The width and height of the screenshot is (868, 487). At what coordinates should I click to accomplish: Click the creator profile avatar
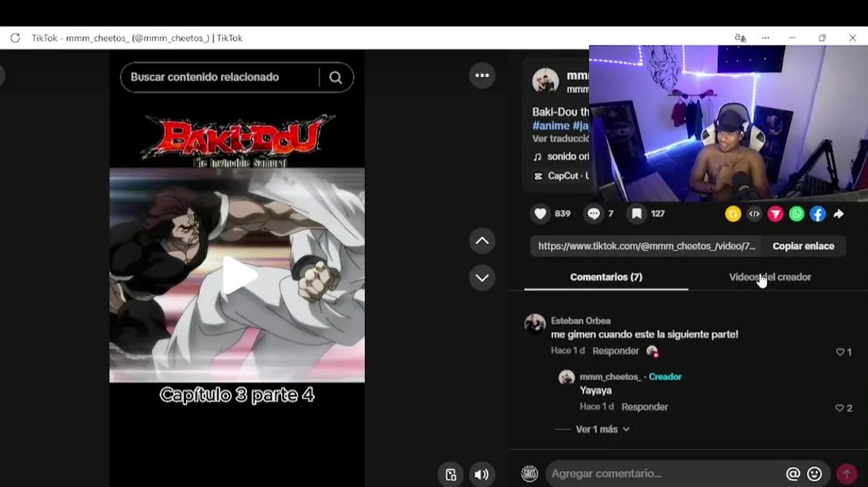click(546, 81)
